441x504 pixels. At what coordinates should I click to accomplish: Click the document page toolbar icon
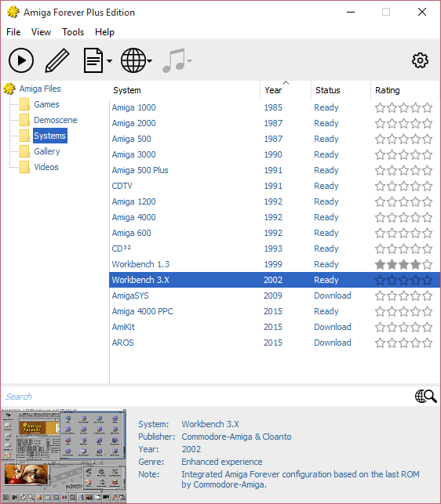[93, 60]
